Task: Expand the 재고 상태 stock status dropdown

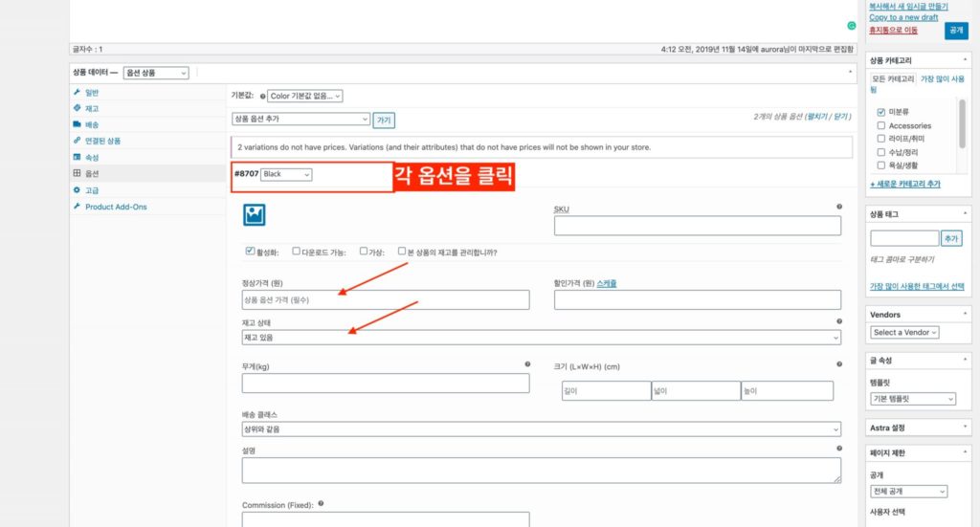Action: click(541, 338)
